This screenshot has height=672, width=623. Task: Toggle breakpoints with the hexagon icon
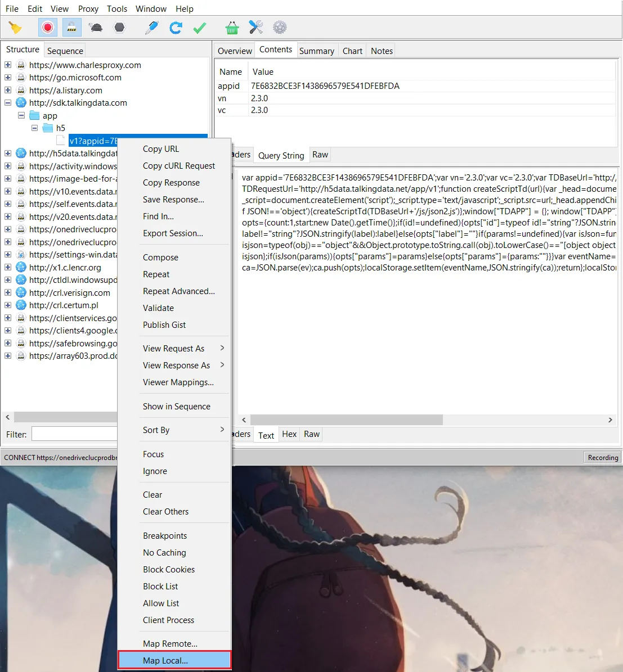pos(120,28)
